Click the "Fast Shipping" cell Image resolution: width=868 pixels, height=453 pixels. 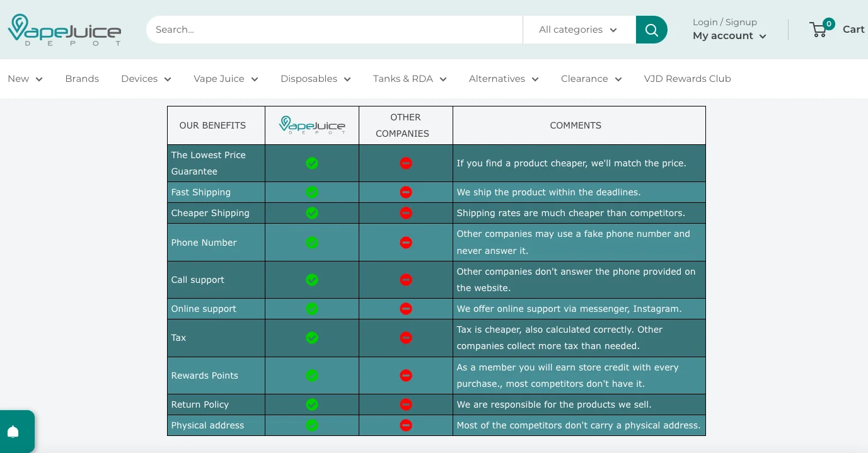click(216, 192)
